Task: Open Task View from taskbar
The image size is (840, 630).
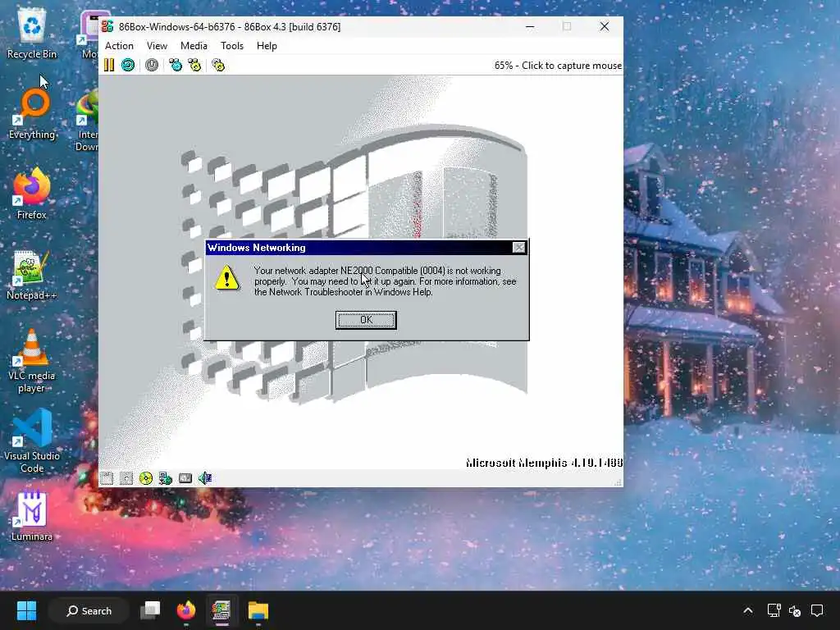Action: click(x=150, y=610)
